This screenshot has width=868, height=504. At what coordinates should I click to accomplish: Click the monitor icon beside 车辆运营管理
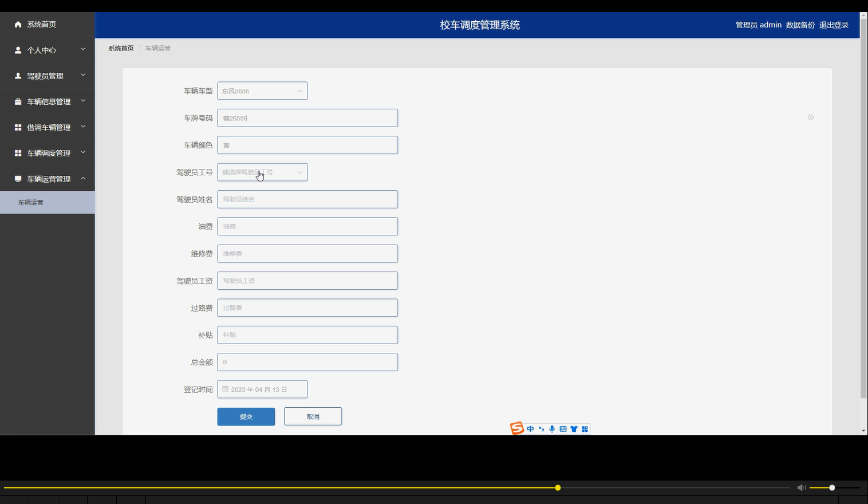(x=18, y=179)
